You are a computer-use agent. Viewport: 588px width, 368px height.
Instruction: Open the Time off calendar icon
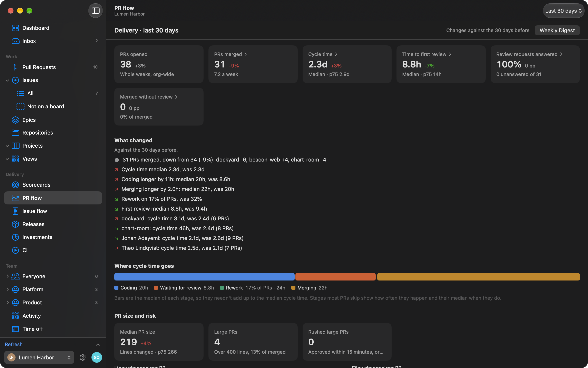(15, 329)
